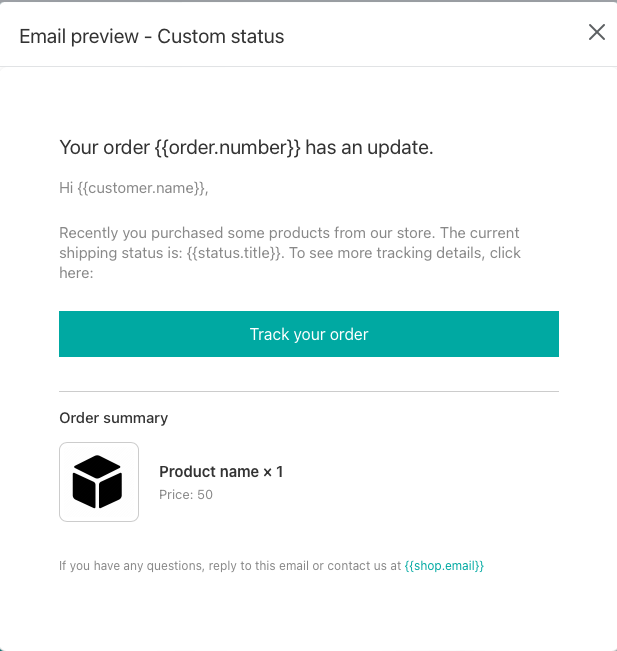The height and width of the screenshot is (651, 617).
Task: Open the {{shop.email}} contact link
Action: (x=444, y=565)
